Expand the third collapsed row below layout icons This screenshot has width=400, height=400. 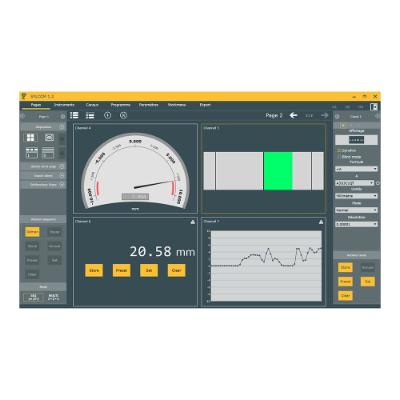[x=43, y=185]
